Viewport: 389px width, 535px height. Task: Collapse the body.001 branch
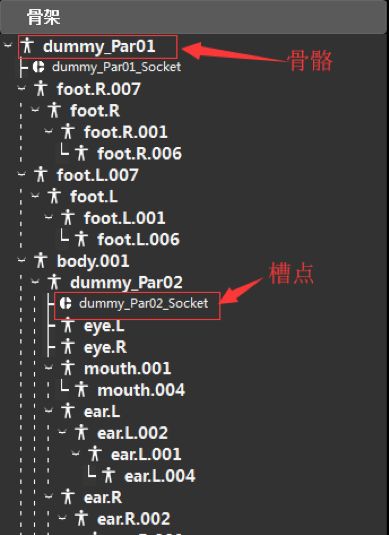(21, 260)
